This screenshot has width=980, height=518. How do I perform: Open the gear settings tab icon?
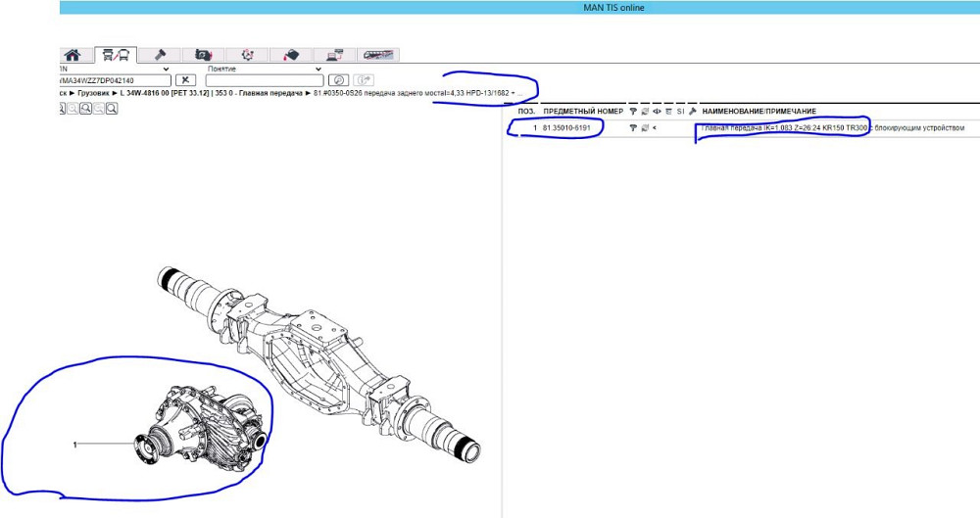(247, 56)
